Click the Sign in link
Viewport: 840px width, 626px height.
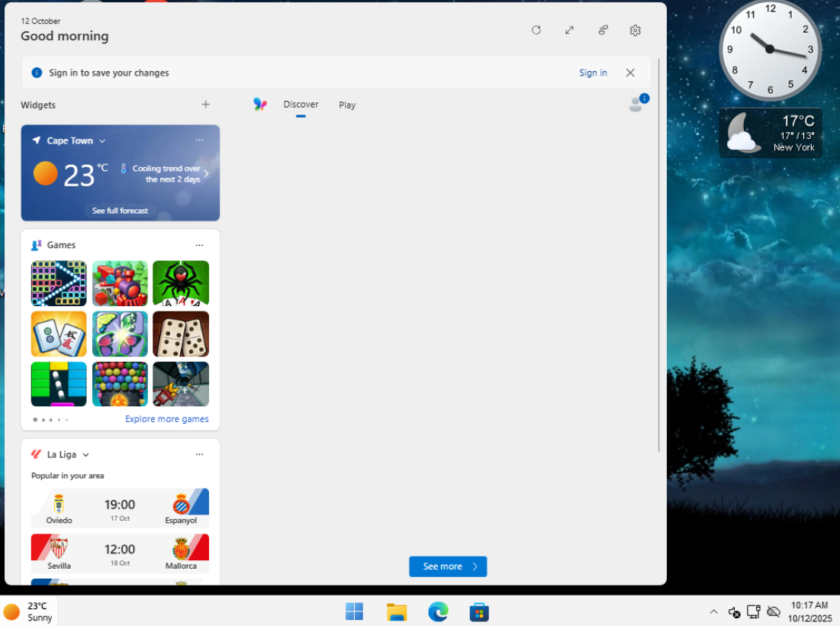tap(593, 73)
